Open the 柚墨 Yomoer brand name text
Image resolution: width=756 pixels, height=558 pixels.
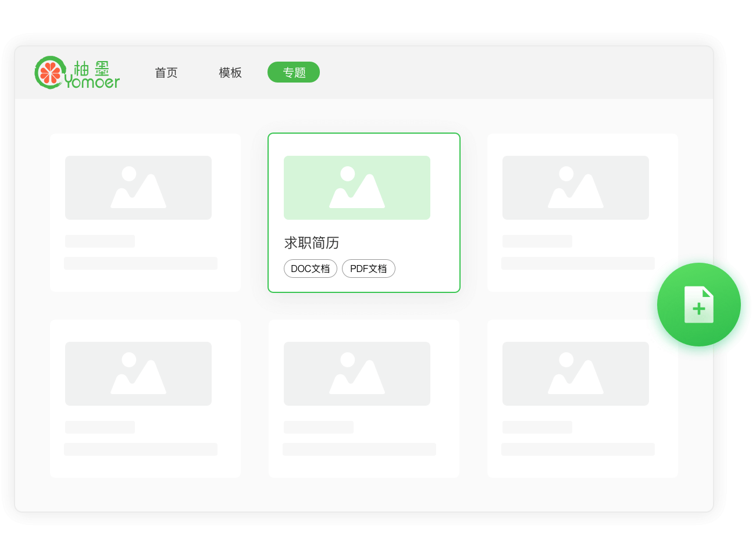pyautogui.click(x=93, y=76)
